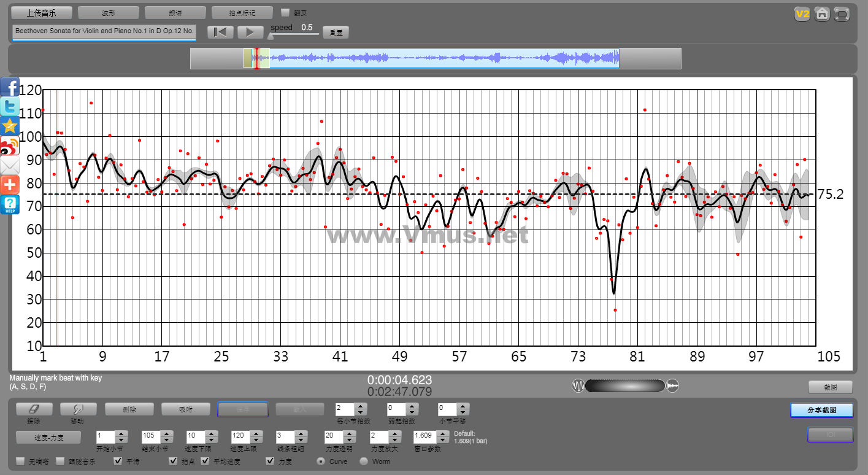Select the Worm radio button
The image size is (868, 475).
click(x=364, y=461)
